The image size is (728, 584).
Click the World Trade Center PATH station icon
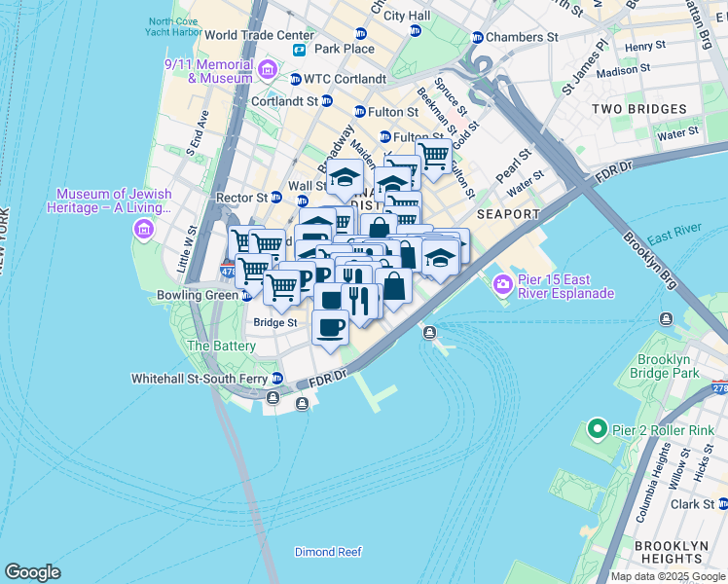click(300, 50)
